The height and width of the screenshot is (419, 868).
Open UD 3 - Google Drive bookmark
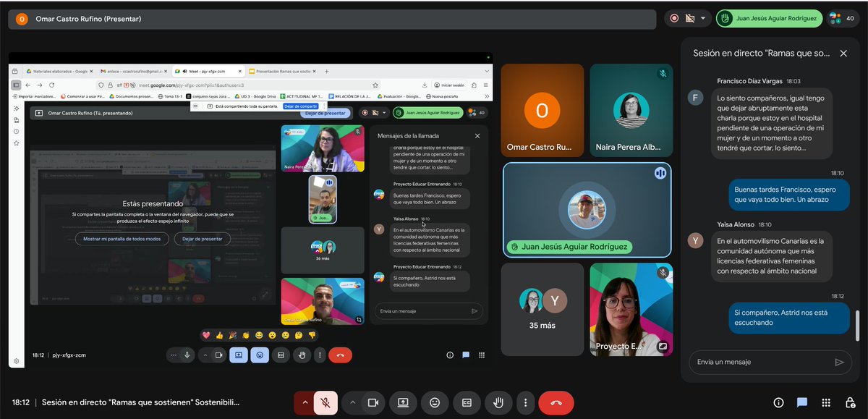255,96
